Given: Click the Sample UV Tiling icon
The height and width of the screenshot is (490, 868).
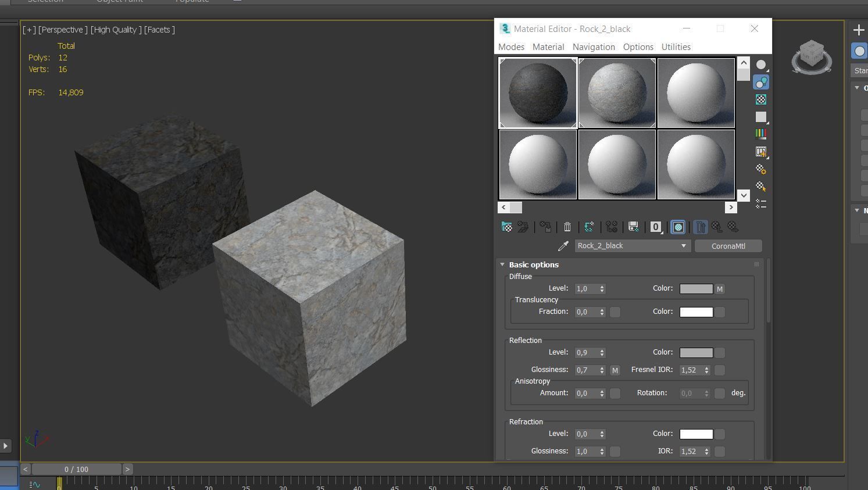Looking at the screenshot, I should [x=761, y=117].
